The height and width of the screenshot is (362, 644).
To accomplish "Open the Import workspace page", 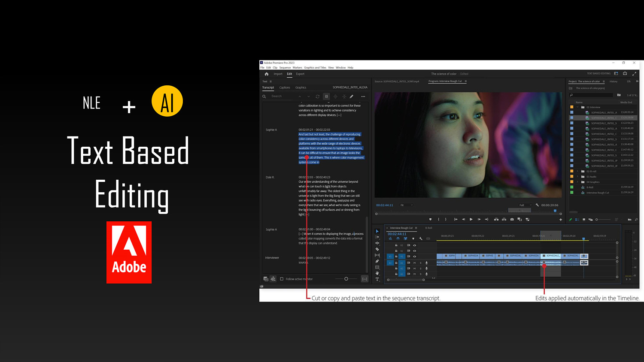I will (278, 74).
